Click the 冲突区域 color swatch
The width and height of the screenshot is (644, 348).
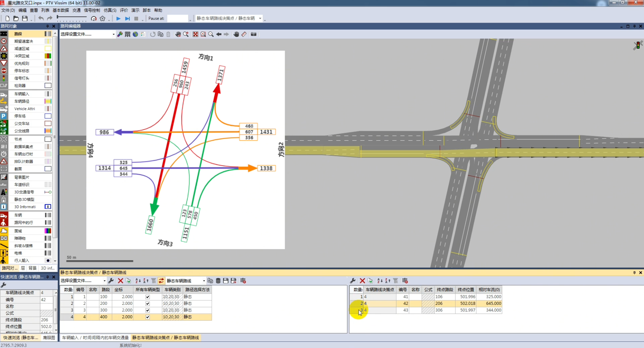(48, 56)
